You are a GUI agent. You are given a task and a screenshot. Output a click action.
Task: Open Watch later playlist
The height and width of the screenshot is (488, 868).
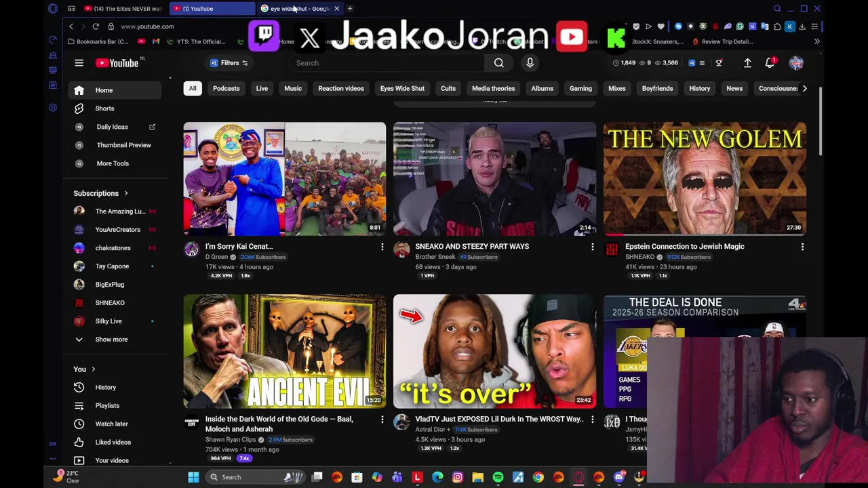(x=115, y=424)
